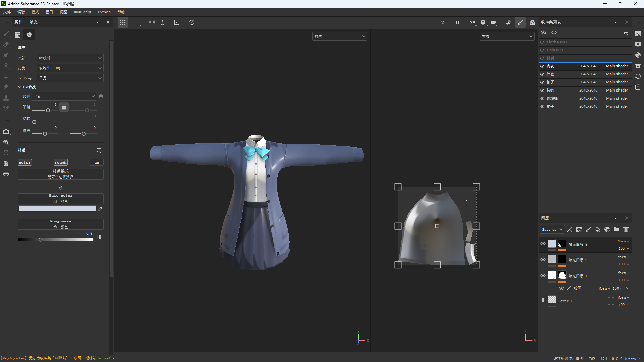This screenshot has height=362, width=644.
Task: Hide Layer 1 in layers panel
Action: click(x=543, y=300)
